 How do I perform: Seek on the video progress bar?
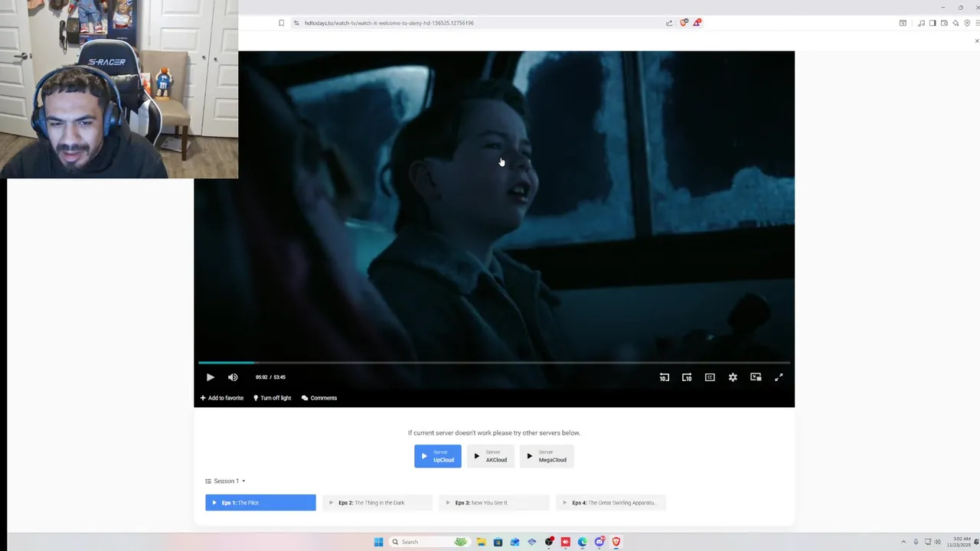(494, 363)
